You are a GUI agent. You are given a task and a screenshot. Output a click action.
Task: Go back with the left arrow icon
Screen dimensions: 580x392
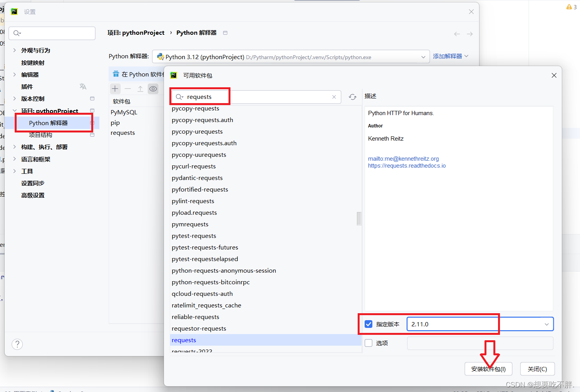[457, 34]
